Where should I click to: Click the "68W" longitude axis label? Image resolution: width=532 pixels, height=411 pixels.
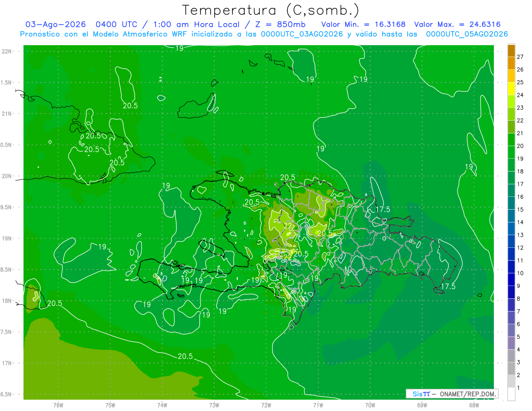(x=474, y=405)
